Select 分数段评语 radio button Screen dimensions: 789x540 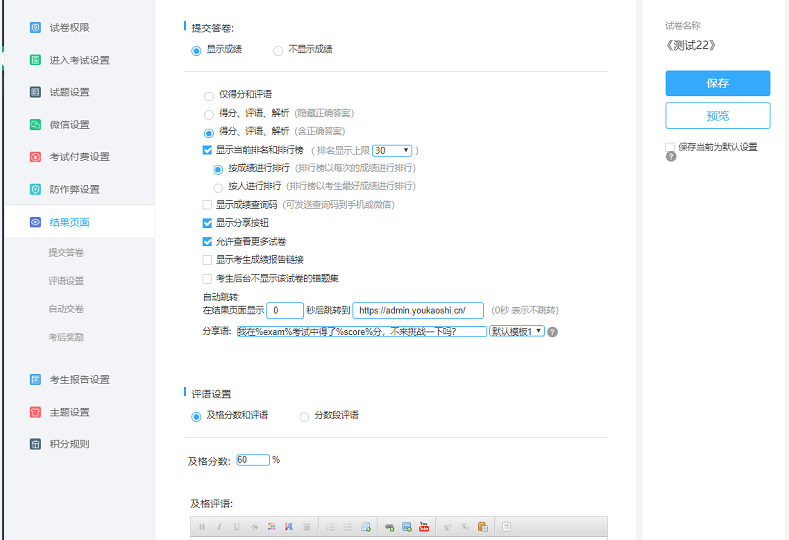(304, 417)
